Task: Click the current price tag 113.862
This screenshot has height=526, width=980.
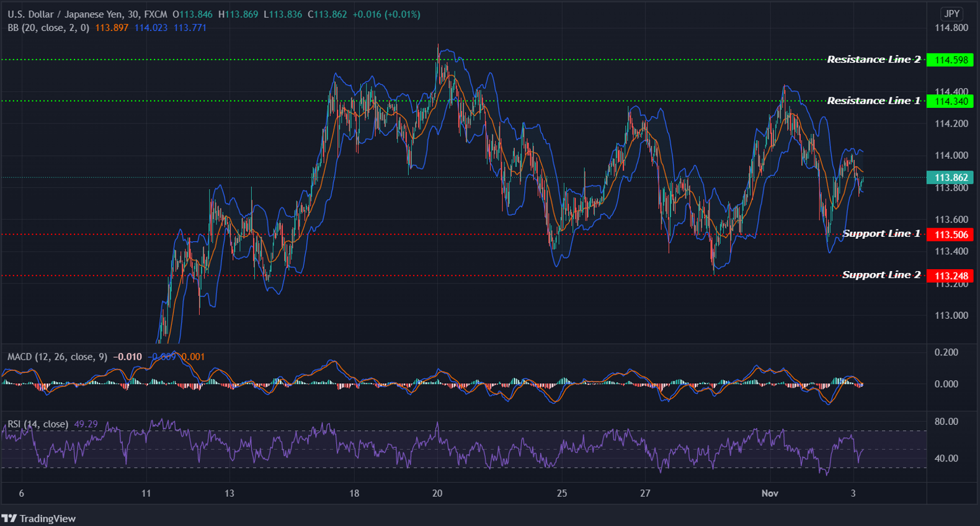Action: (x=950, y=177)
